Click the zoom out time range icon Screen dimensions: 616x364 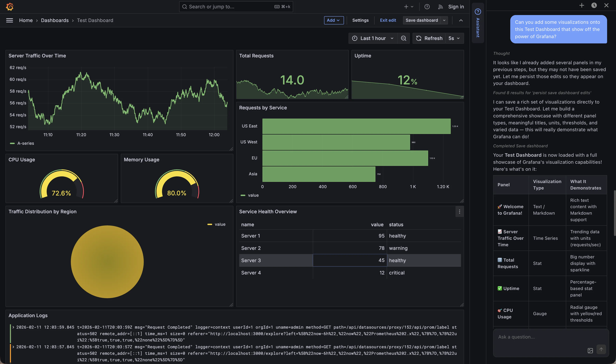coord(403,38)
